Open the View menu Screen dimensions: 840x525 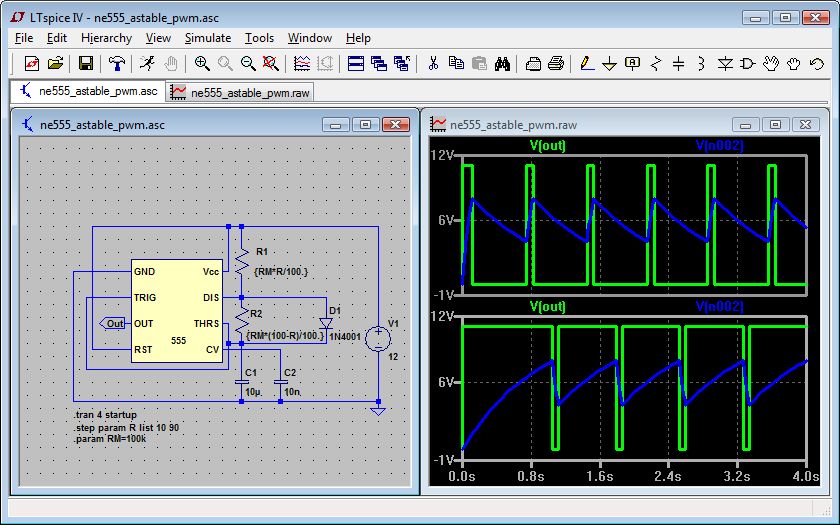pyautogui.click(x=158, y=38)
